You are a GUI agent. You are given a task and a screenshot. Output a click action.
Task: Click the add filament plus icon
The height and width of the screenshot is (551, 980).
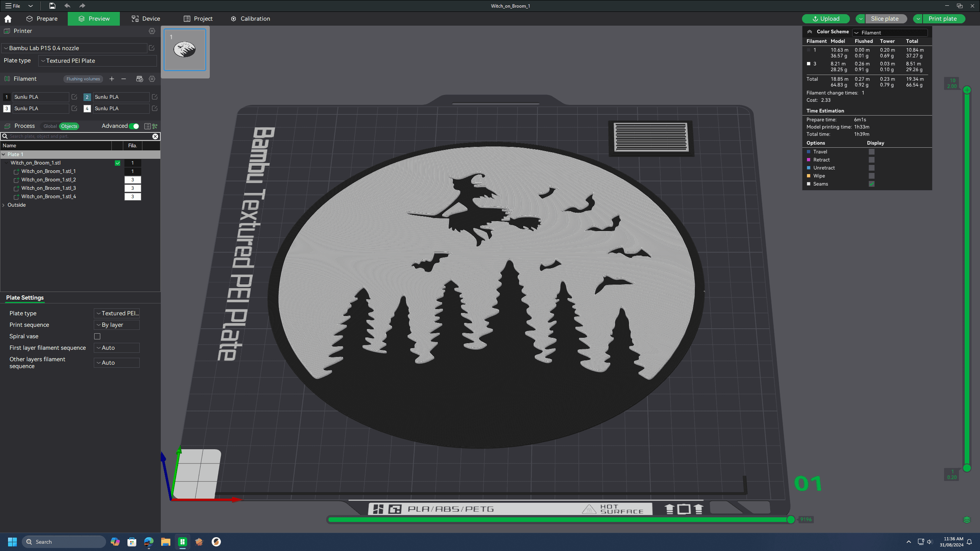tap(112, 79)
